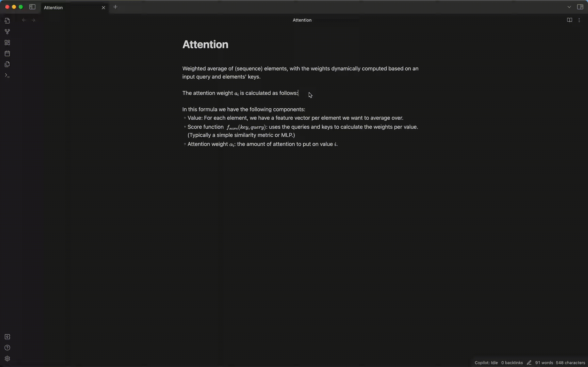Click pencil editing mode in status bar

click(529, 363)
